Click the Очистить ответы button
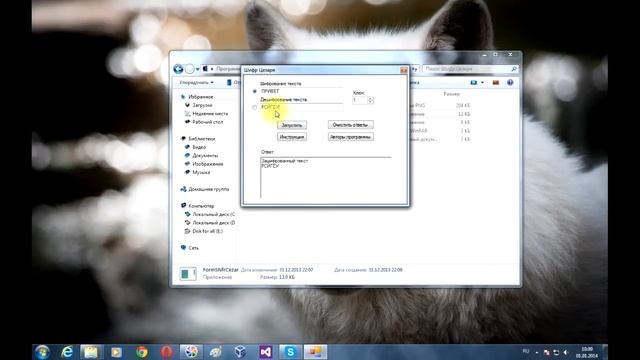 tap(351, 125)
